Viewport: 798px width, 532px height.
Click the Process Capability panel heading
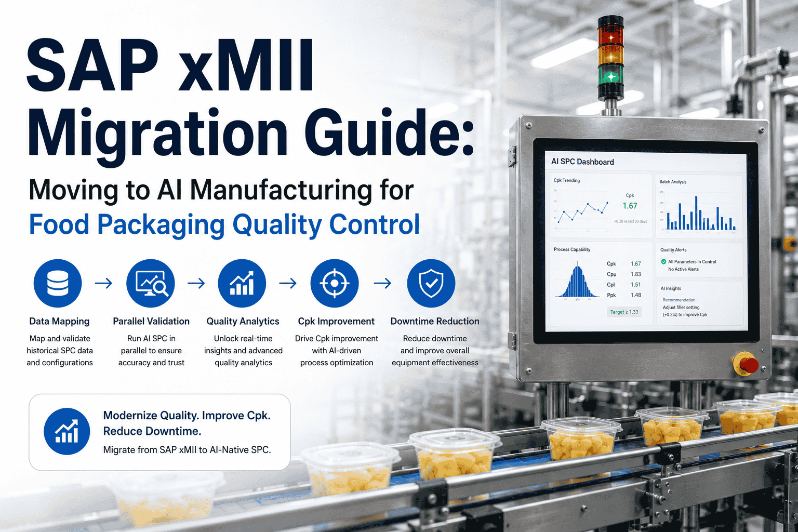(x=572, y=250)
